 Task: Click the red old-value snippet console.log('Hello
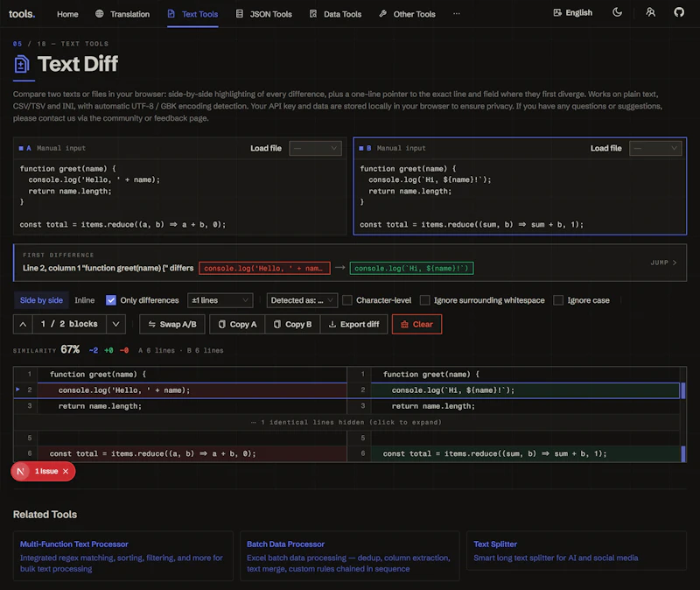265,269
